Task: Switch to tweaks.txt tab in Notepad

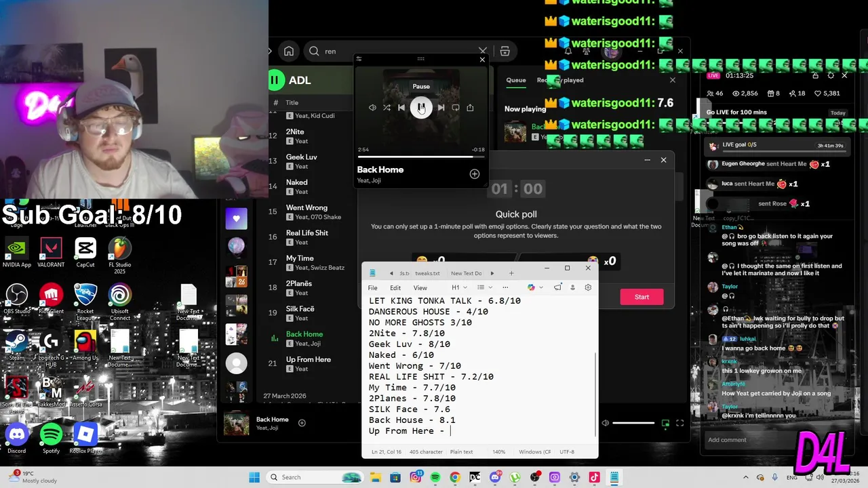Action: [x=427, y=273]
